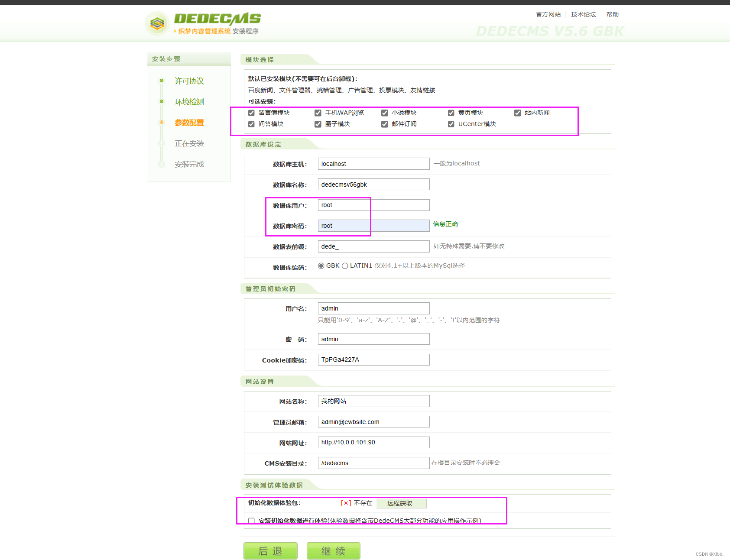Click the 远程获取 button
Screen dimensions: 730x560
[x=401, y=503]
